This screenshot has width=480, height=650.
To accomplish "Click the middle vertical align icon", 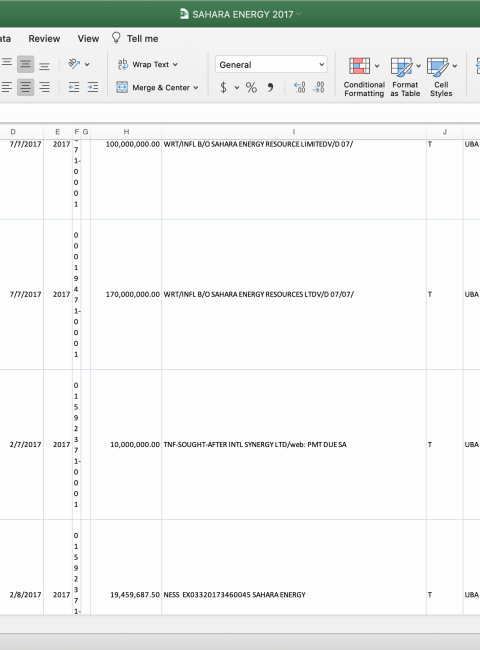I will click(x=25, y=64).
